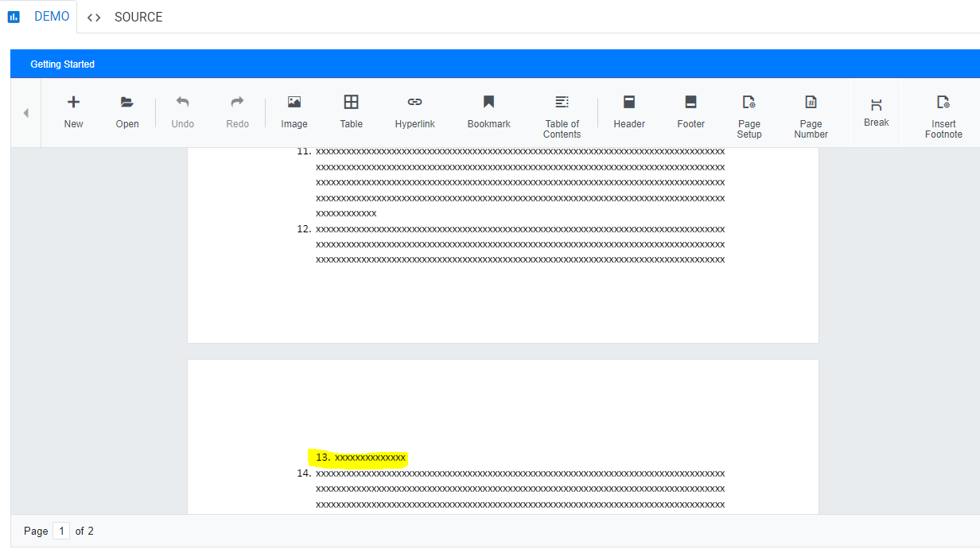The width and height of the screenshot is (980, 553).
Task: Click the current page number field
Action: [61, 531]
